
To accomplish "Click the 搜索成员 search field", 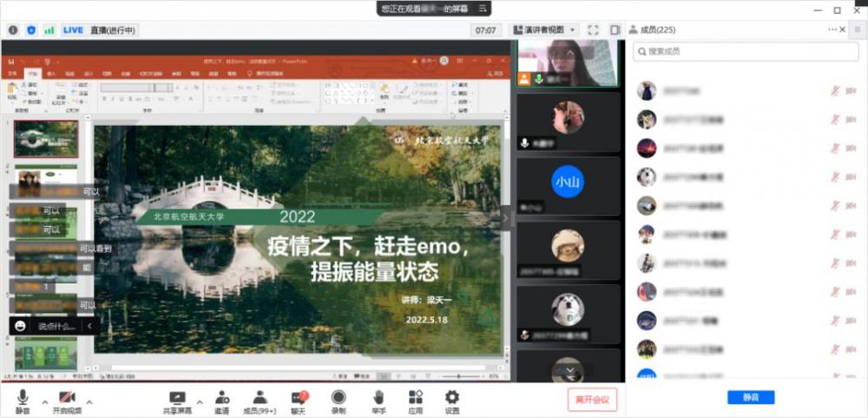I will pos(745,51).
